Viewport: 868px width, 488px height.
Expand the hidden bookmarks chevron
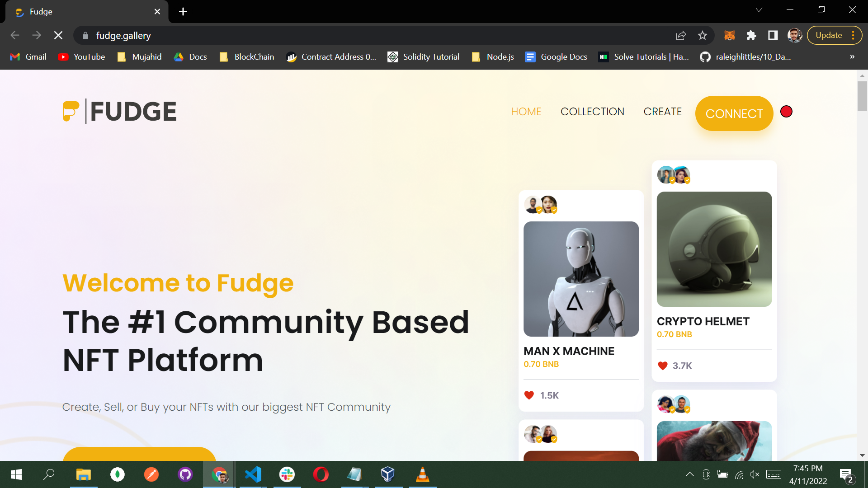pos(852,57)
